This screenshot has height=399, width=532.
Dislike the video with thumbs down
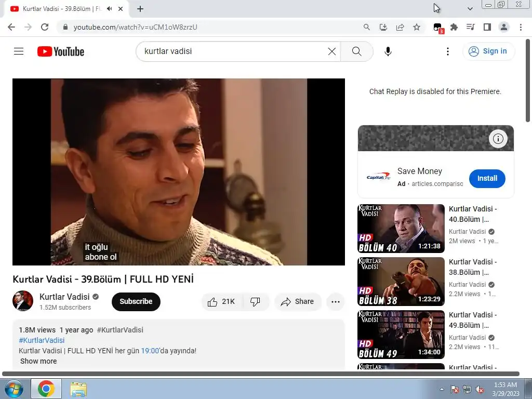[x=255, y=302]
